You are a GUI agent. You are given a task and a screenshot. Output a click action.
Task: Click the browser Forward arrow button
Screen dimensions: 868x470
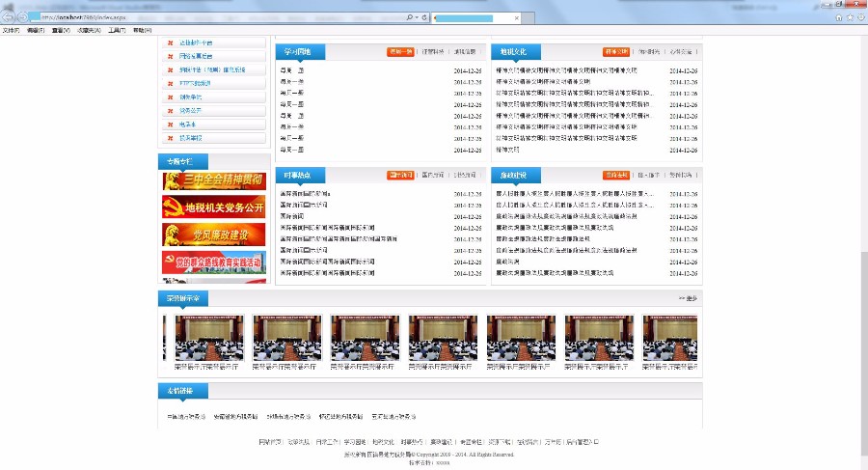coord(23,17)
